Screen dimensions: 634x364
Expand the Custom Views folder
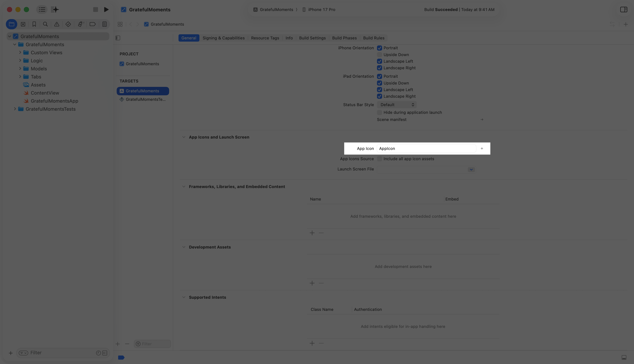pyautogui.click(x=20, y=52)
